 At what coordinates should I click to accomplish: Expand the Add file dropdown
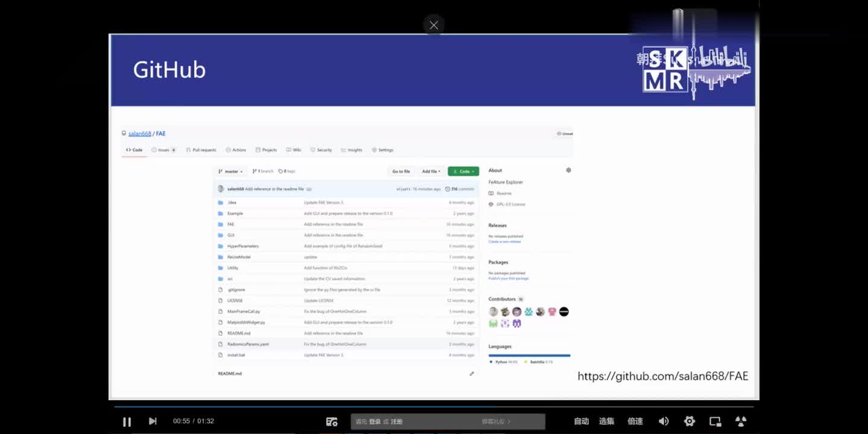point(431,171)
